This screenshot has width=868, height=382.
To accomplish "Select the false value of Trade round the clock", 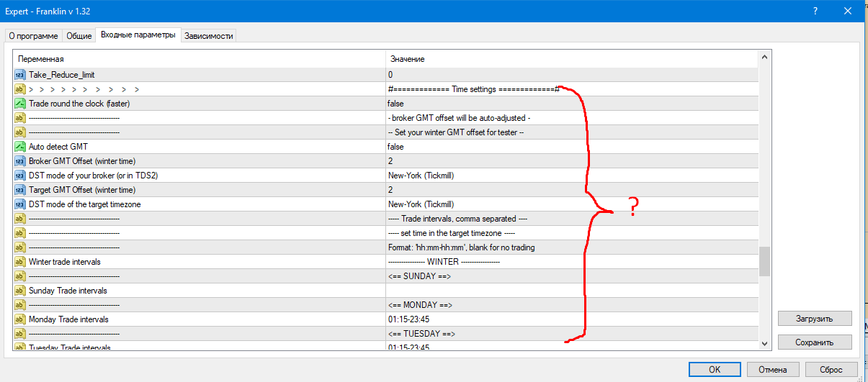I will pos(395,104).
